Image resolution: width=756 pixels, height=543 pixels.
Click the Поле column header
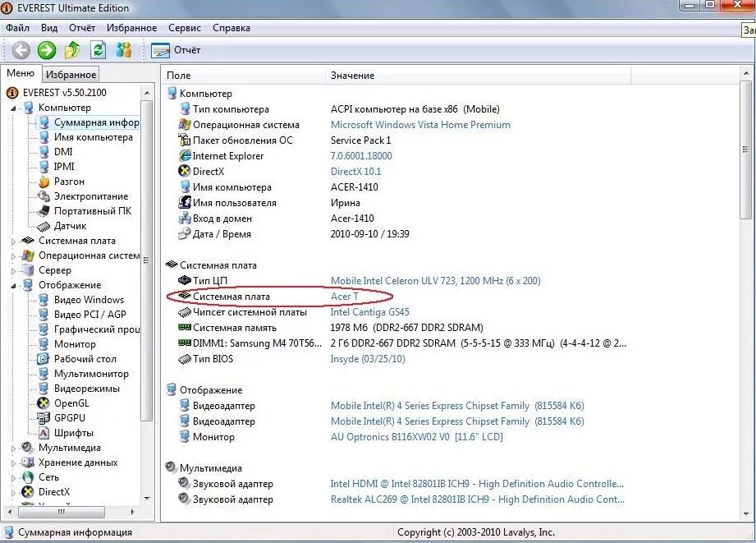(x=244, y=76)
